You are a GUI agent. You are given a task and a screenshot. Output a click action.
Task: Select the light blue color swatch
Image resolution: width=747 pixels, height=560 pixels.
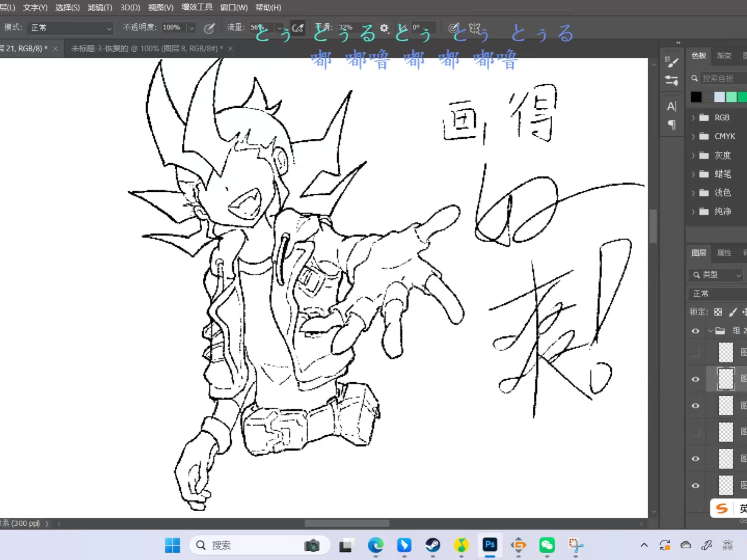click(x=719, y=97)
